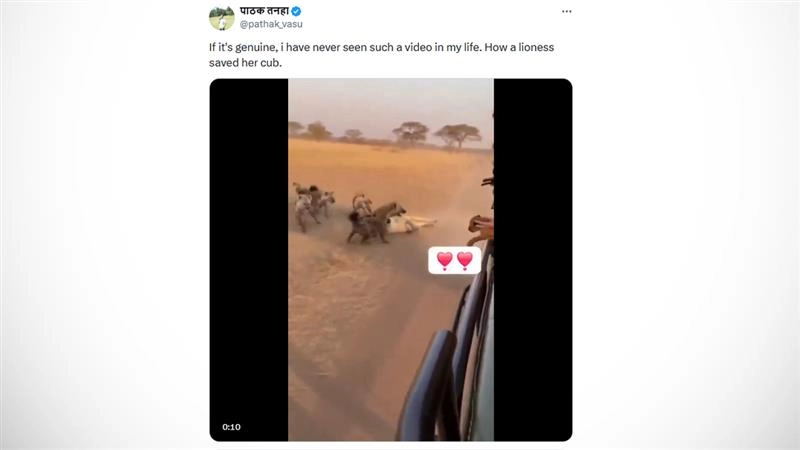Click the right black letterbox bar of the video

pos(533,260)
